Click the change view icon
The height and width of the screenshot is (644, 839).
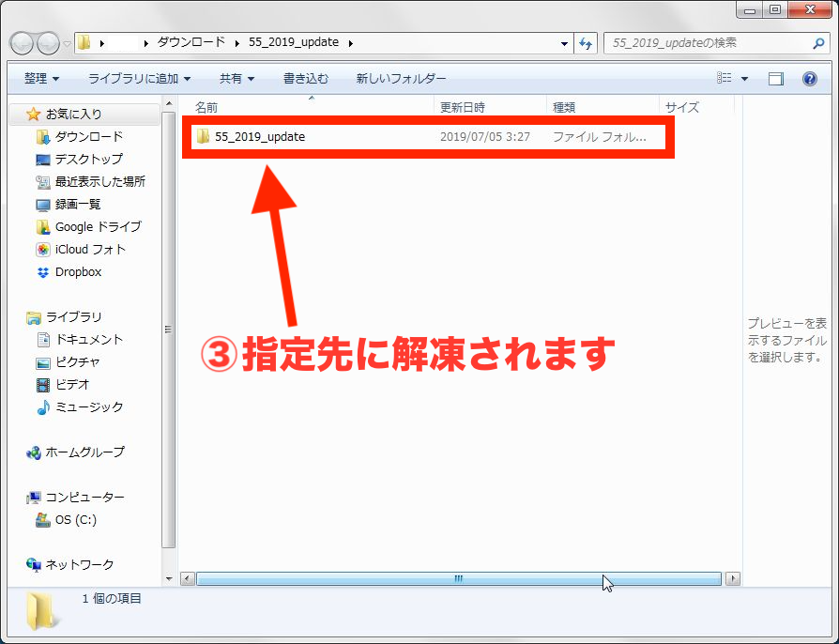(x=724, y=79)
